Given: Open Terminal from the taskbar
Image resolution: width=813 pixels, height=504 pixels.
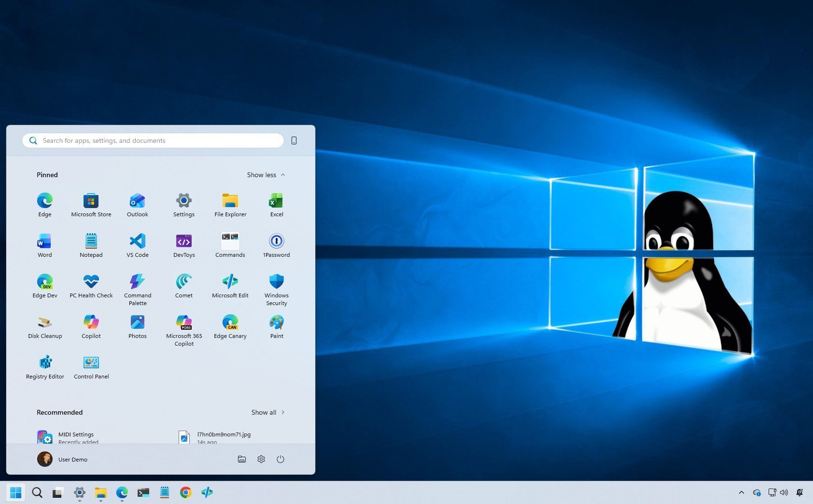Looking at the screenshot, I should (143, 492).
